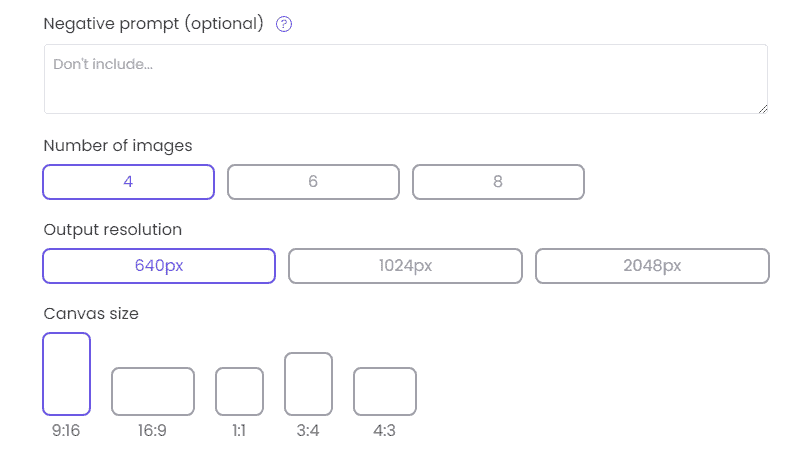Screen dimensions: 798x455
Task: Click the textarea resize grip corner
Action: tap(762, 108)
